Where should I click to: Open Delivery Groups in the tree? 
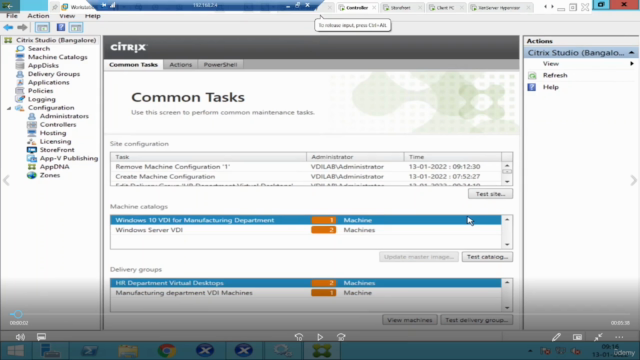54,74
